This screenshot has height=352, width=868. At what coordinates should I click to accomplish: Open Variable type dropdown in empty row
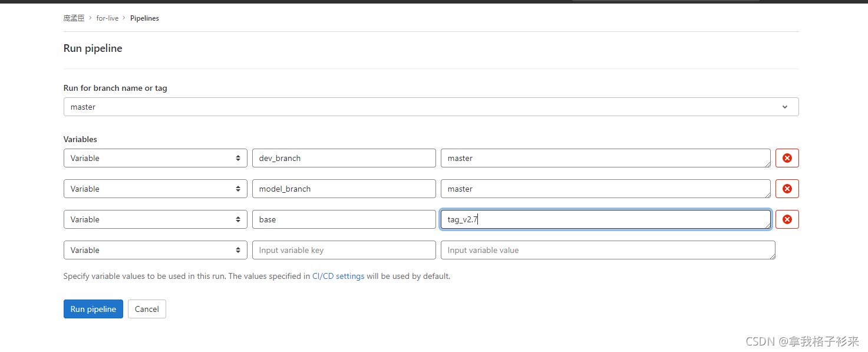(x=156, y=250)
